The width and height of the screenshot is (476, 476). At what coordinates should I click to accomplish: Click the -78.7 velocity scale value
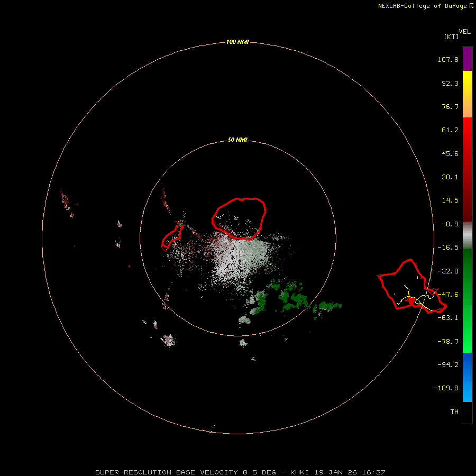click(448, 342)
